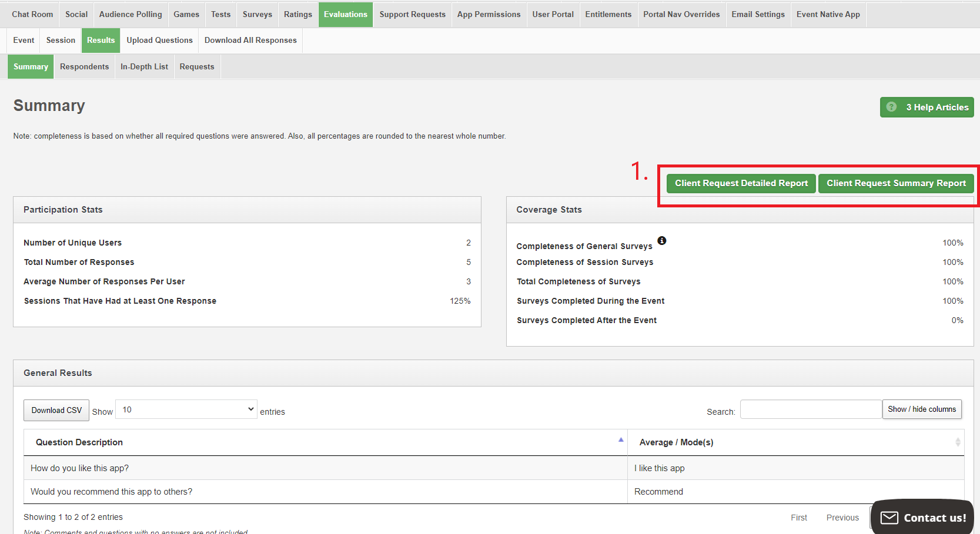Sort by Question Description column arrow
Image resolution: width=980 pixels, height=534 pixels.
pyautogui.click(x=621, y=440)
